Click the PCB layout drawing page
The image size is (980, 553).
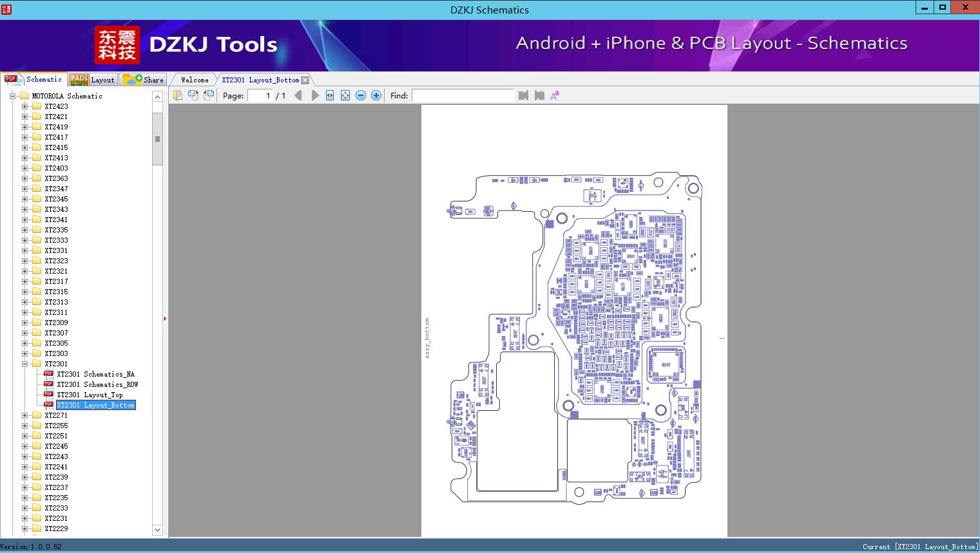(x=574, y=321)
